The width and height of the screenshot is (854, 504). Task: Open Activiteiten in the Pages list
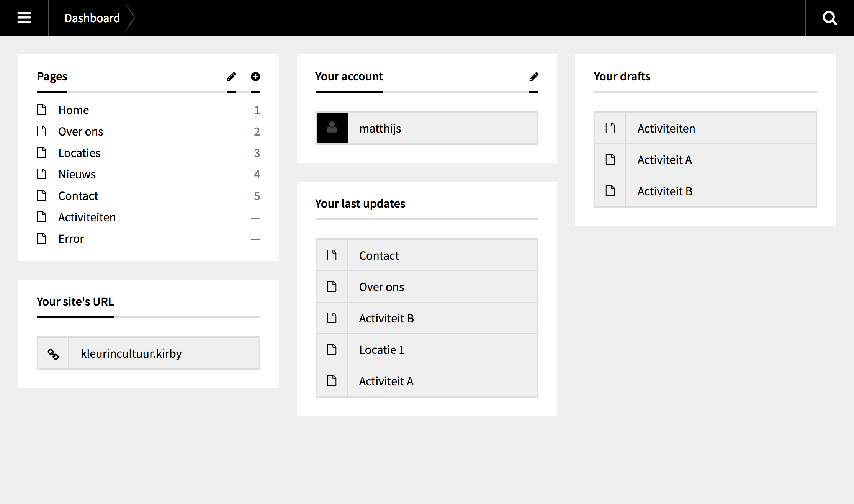(x=87, y=217)
